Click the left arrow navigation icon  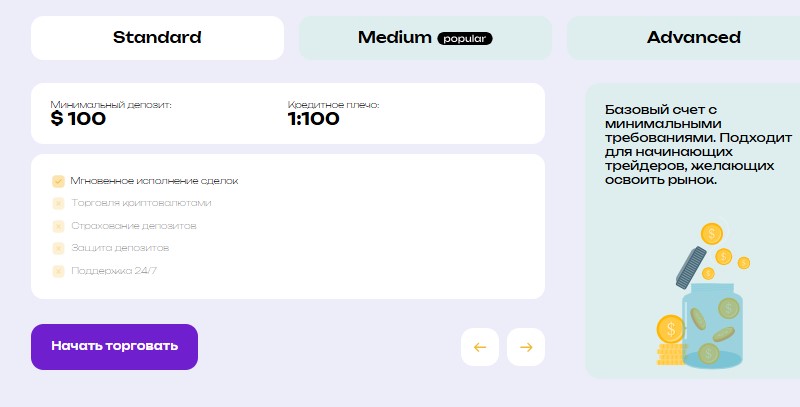[480, 347]
